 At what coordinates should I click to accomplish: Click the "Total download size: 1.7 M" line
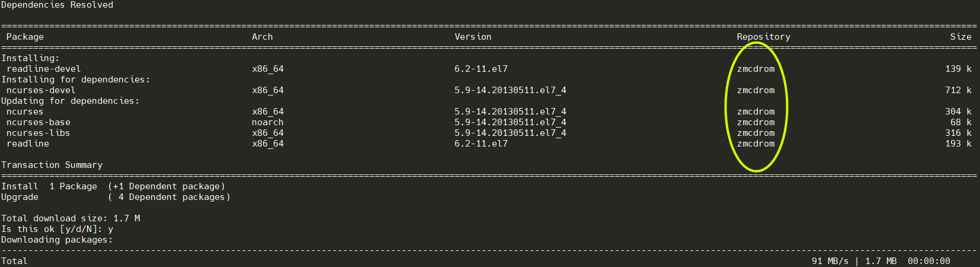pyautogui.click(x=71, y=218)
